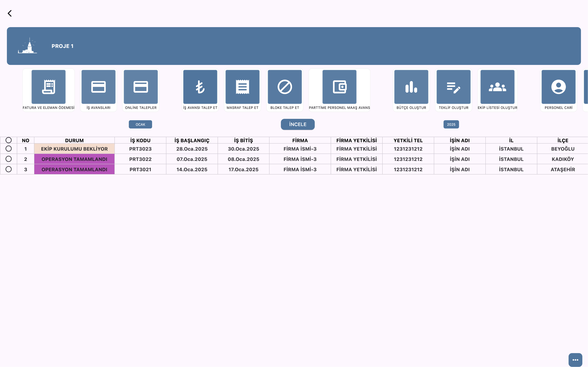588x367 pixels.
Task: Open Personel Cari profile icon
Action: point(558,87)
